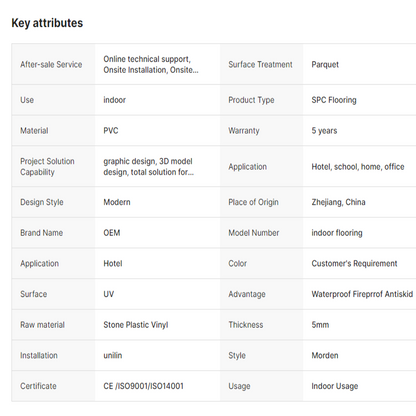The image size is (416, 416).
Task: Select the 5 years warranty value
Action: pyautogui.click(x=324, y=131)
